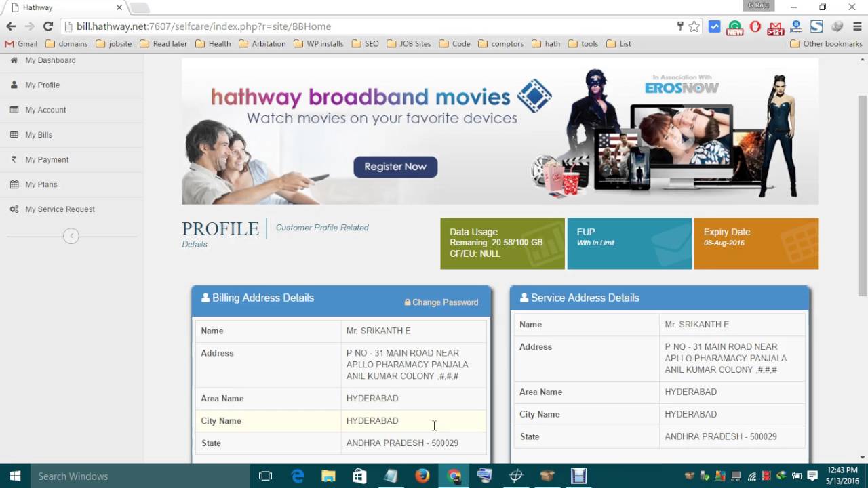
Task: Open the floppy-disk app taskbar icon
Action: point(578,476)
